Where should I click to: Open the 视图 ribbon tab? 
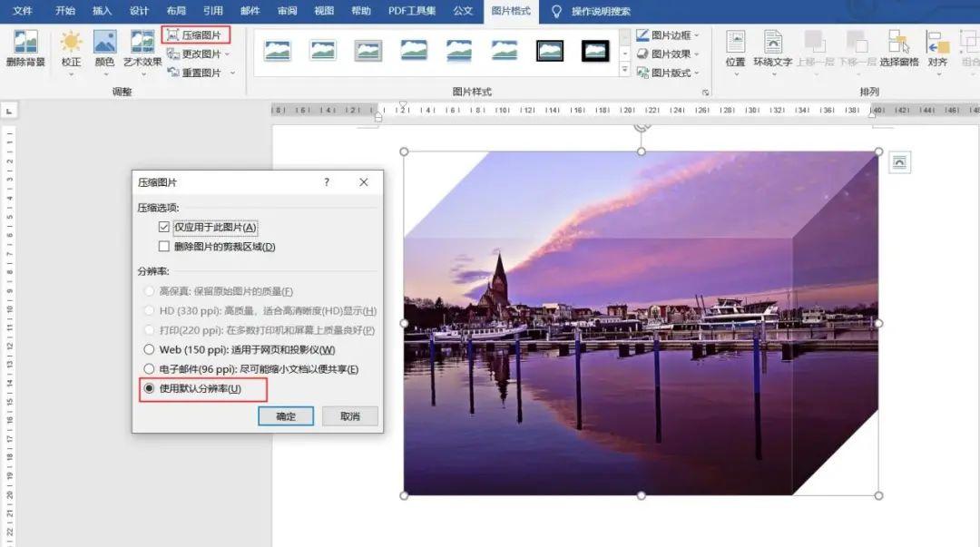tap(324, 11)
